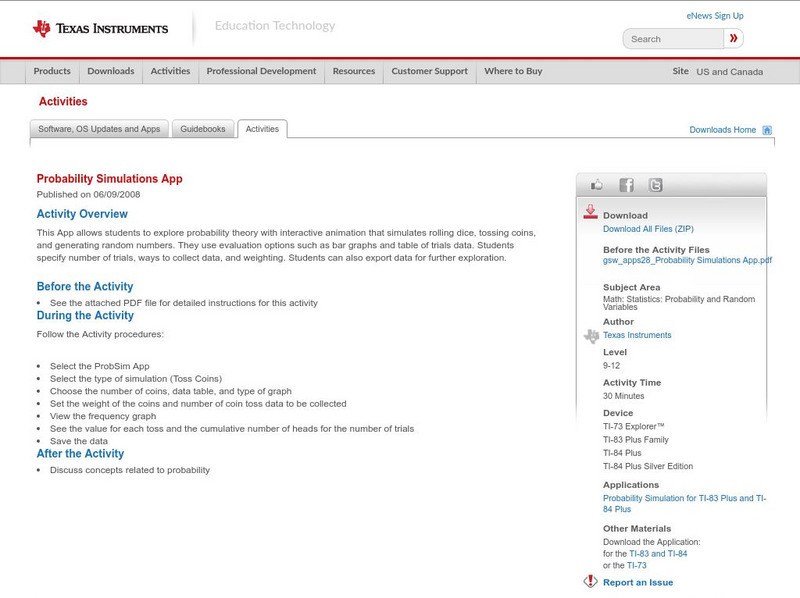Click 'Published on 06/09/2008' text
The image size is (800, 598).
click(88, 194)
